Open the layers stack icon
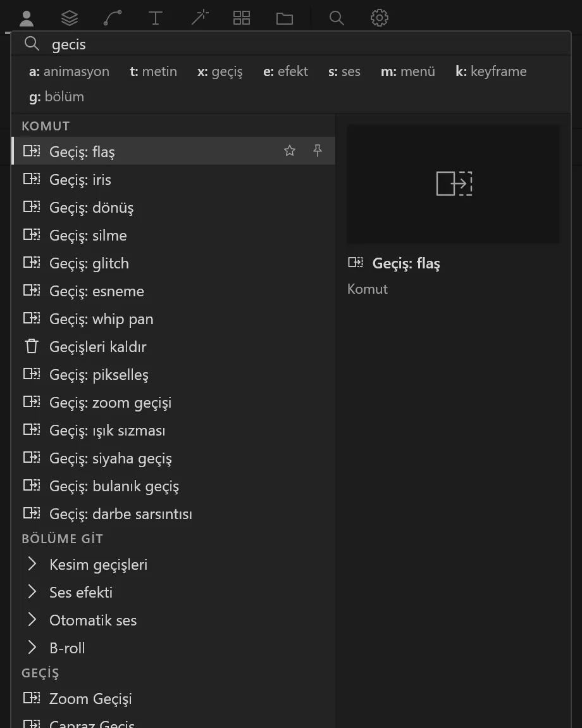 point(69,18)
